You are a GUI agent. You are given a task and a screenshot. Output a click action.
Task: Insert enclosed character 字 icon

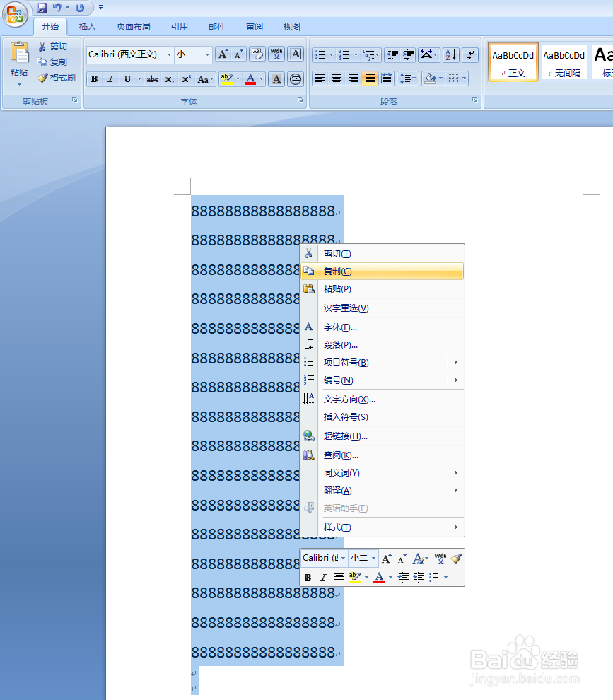(296, 79)
